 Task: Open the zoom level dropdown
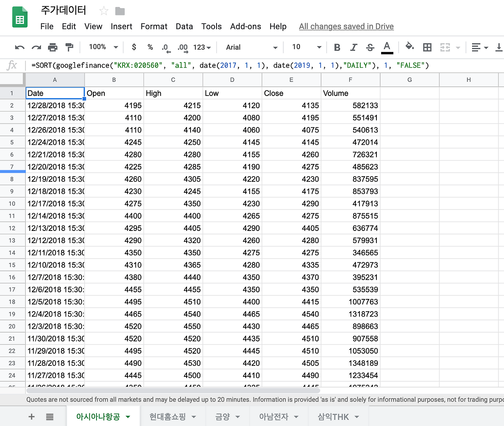[x=104, y=47]
